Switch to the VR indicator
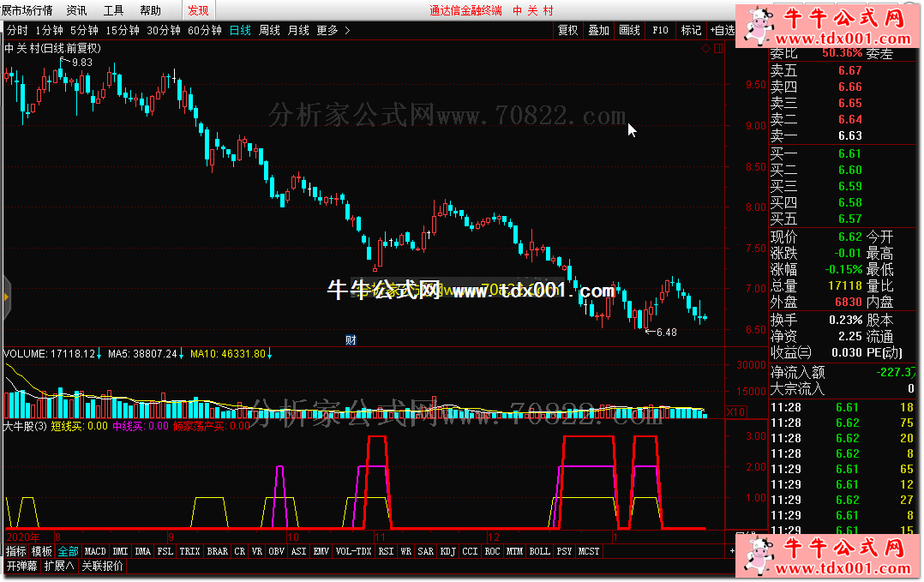The height and width of the screenshot is (582, 924). 257,551
